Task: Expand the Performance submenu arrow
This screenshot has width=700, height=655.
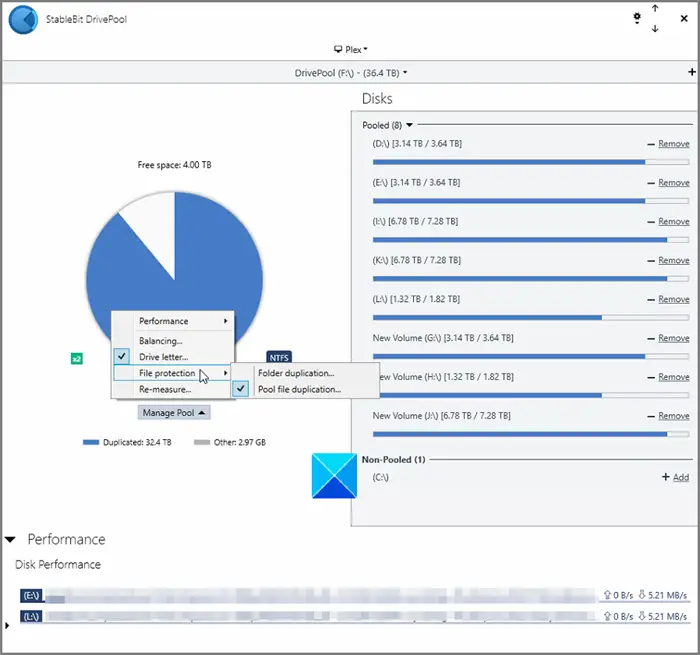Action: point(225,321)
